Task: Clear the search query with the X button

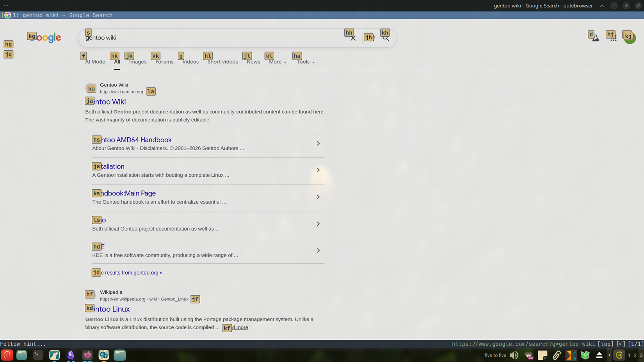Action: point(353,38)
